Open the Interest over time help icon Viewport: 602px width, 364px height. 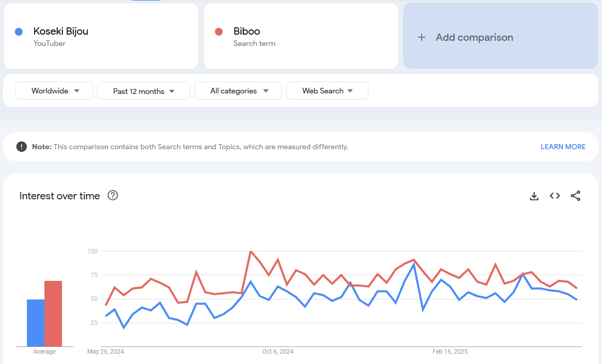[113, 195]
